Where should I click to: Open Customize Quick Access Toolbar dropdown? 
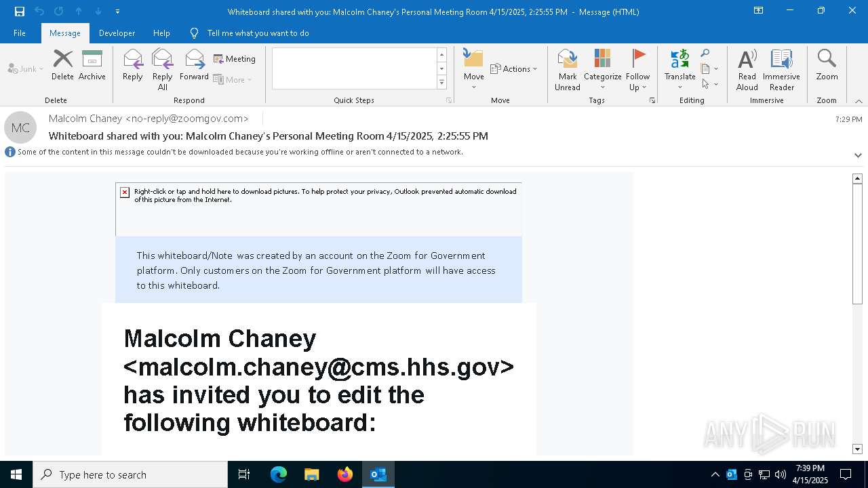coord(117,12)
